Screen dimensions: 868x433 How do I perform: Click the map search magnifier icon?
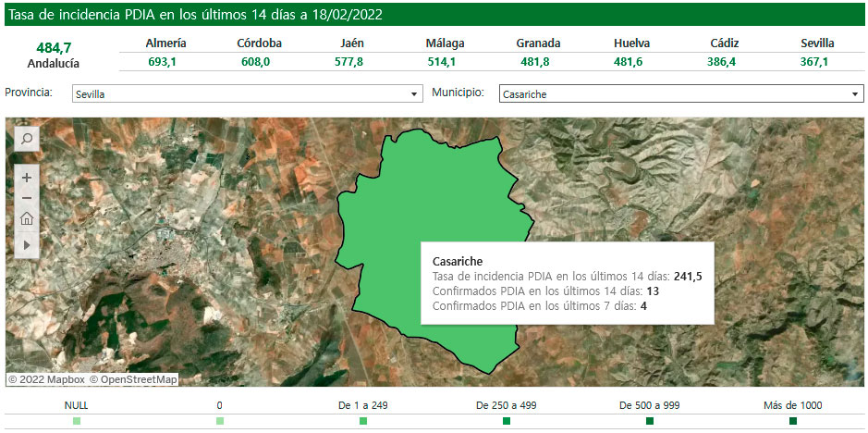pyautogui.click(x=27, y=139)
